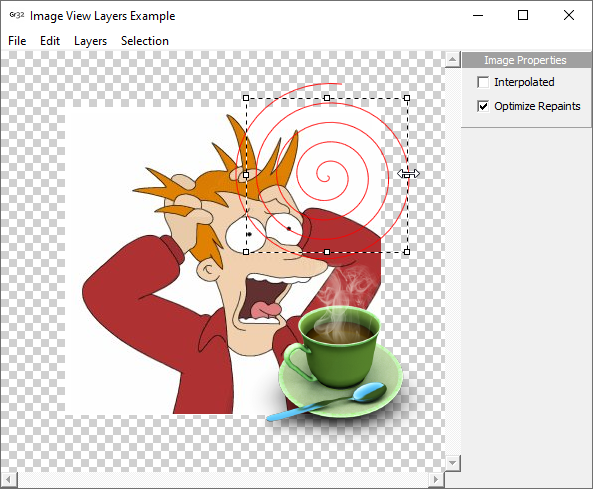Click the top-center selection resize handle
593x489 pixels.
pyautogui.click(x=327, y=98)
